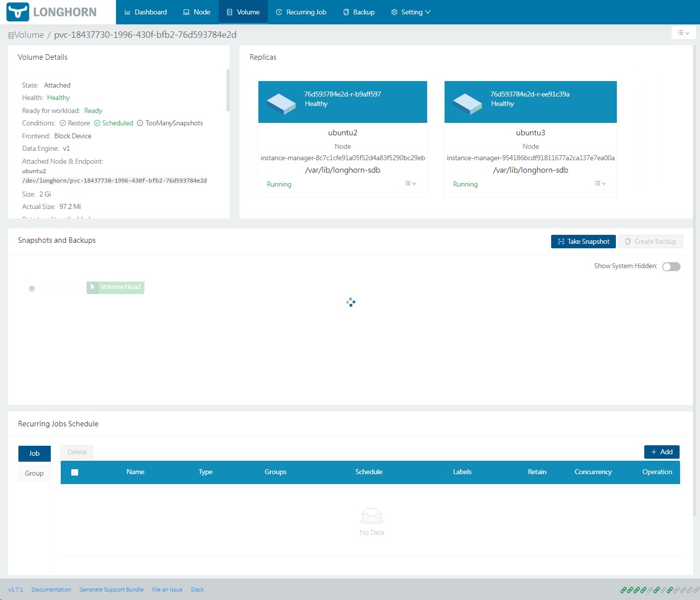The image size is (700, 600).
Task: Select the disk icon on replica 76d593784e2d-r-ee91c39a
Action: pos(467,101)
